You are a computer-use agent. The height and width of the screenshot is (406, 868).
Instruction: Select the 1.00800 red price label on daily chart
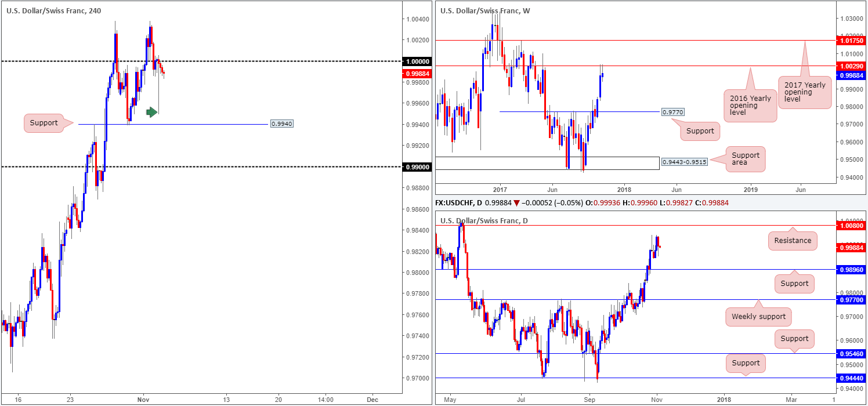pyautogui.click(x=851, y=225)
